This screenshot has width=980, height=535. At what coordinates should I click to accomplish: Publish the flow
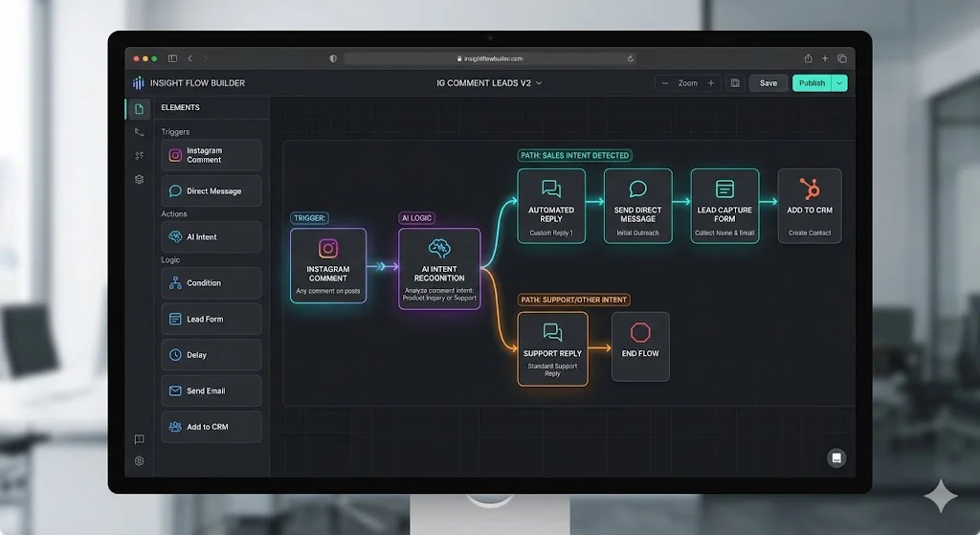(812, 83)
